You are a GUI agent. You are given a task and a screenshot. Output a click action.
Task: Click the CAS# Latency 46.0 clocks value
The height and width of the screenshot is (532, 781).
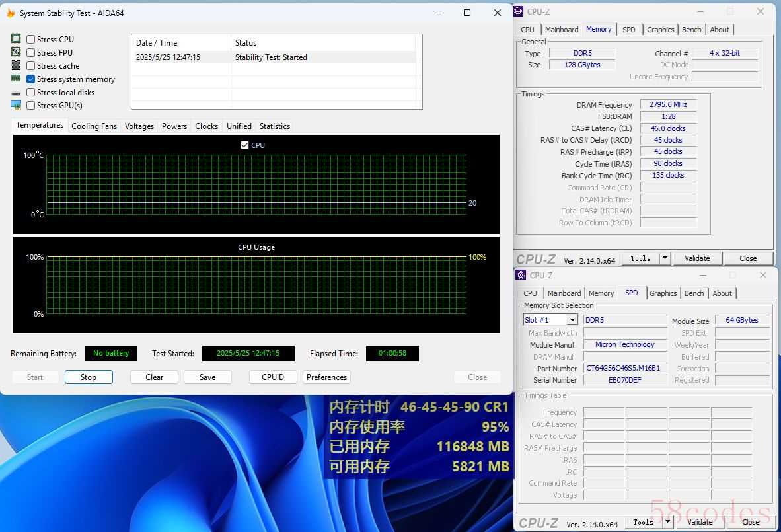tap(668, 128)
